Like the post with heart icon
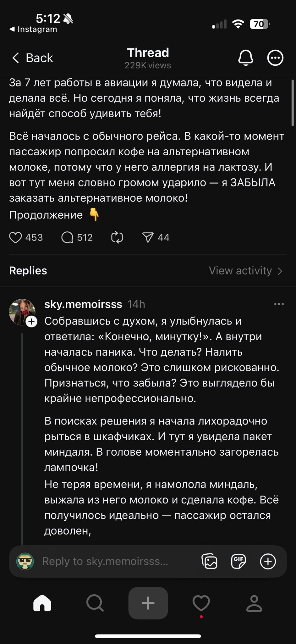Image resolution: width=296 pixels, height=644 pixels. click(x=15, y=237)
